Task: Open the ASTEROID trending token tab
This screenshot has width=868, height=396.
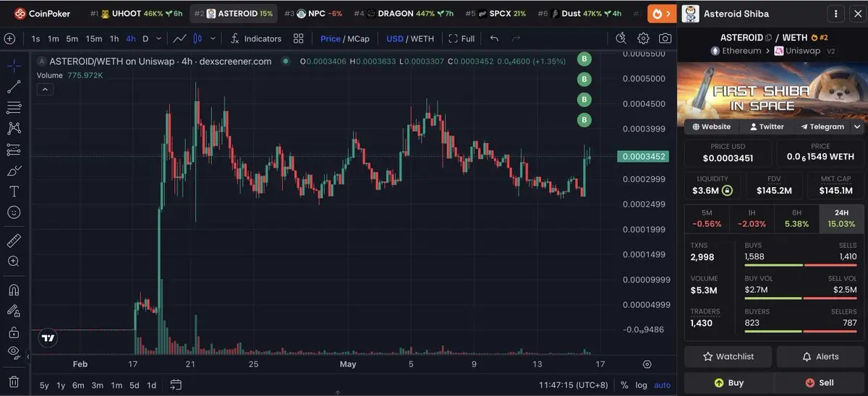Action: click(233, 13)
